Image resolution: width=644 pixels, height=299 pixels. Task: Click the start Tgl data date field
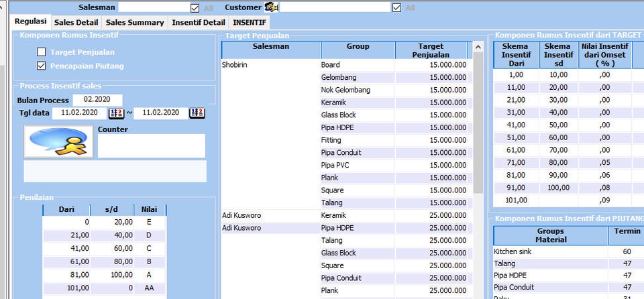(79, 113)
